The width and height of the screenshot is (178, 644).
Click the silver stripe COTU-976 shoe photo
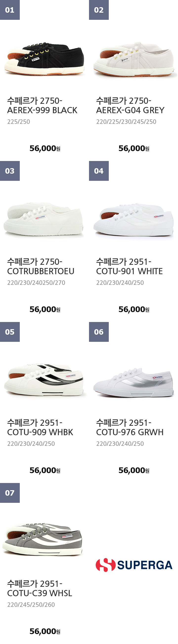coord(133,382)
